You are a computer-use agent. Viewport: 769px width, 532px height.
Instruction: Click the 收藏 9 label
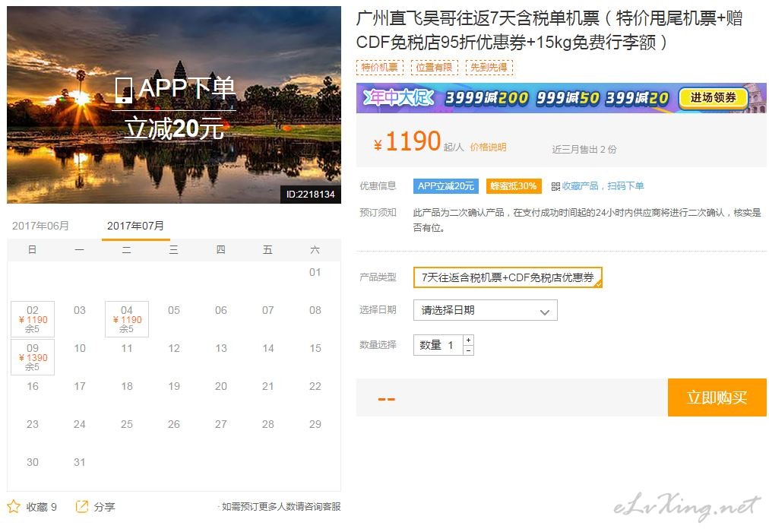[x=41, y=506]
